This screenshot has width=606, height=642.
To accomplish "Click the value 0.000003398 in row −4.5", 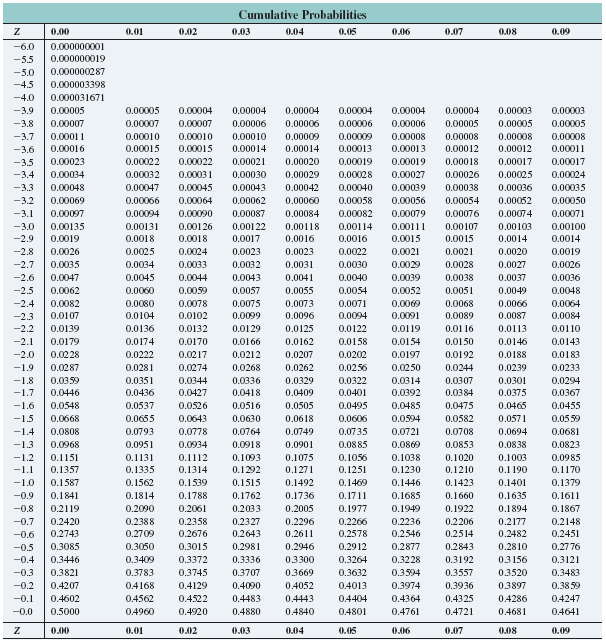I will [x=78, y=85].
